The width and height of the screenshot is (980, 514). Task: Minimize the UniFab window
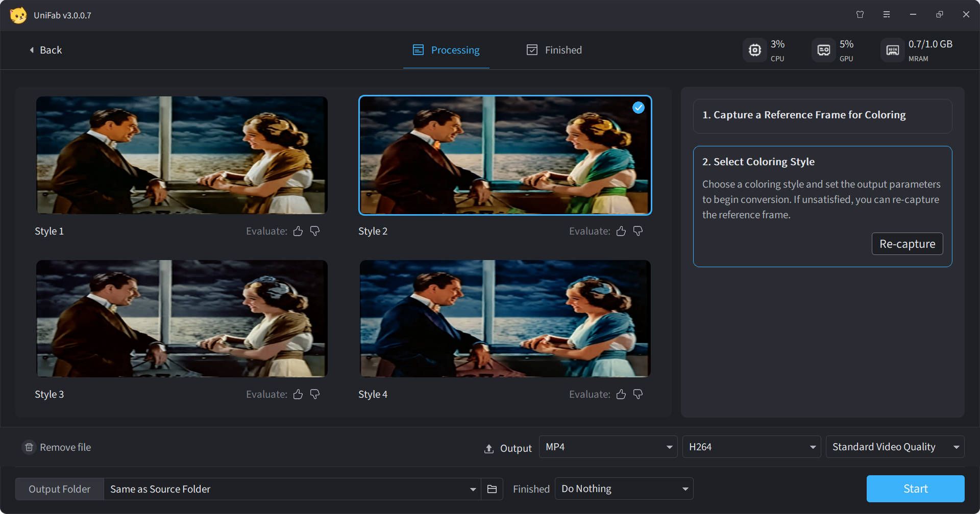[x=913, y=15]
